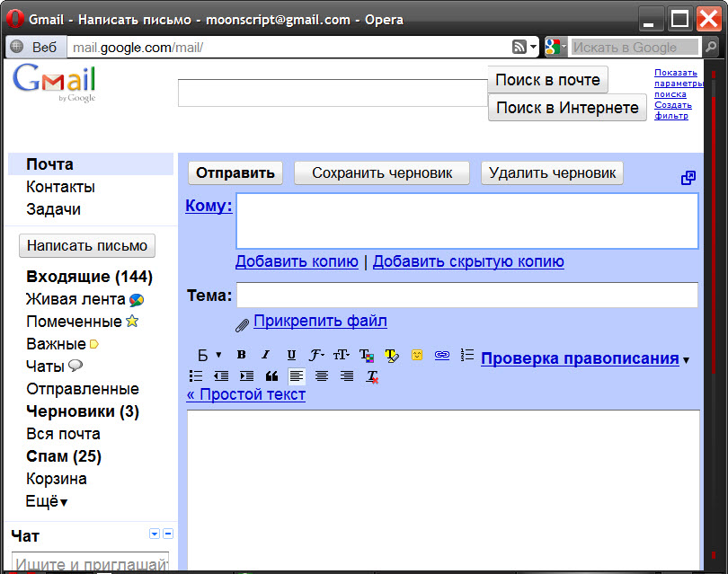Open the Б input language dropdown

209,355
